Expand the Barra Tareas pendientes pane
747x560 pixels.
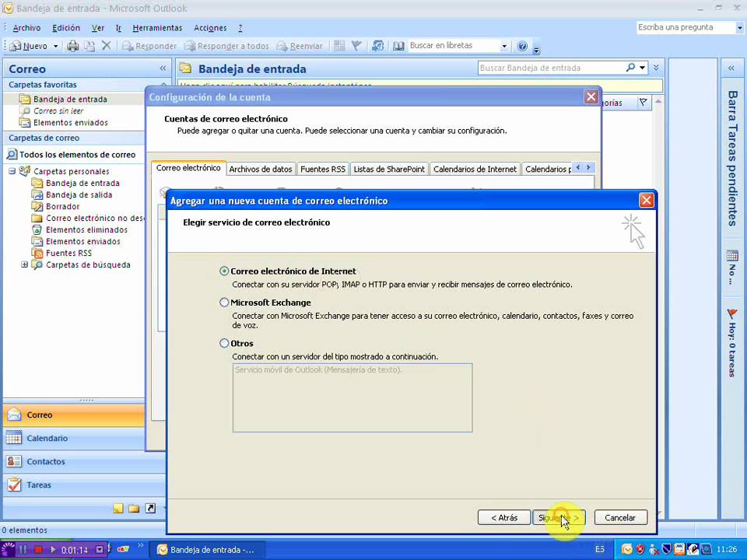pos(731,68)
